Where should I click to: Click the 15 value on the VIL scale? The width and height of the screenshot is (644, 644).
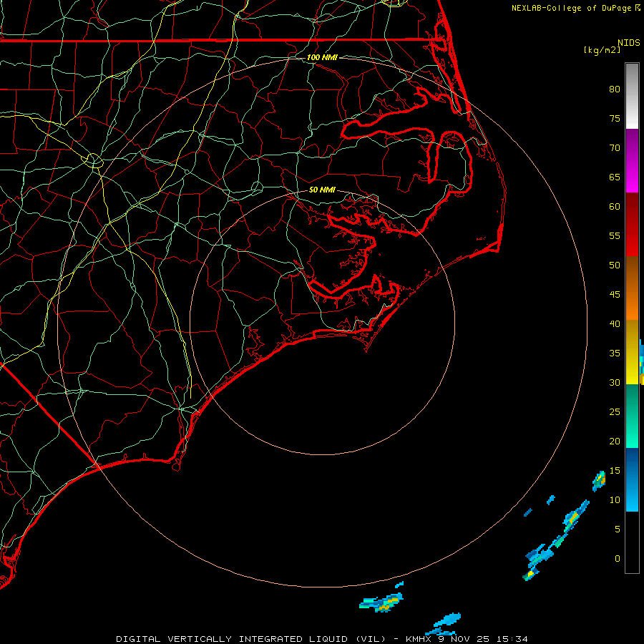click(615, 471)
